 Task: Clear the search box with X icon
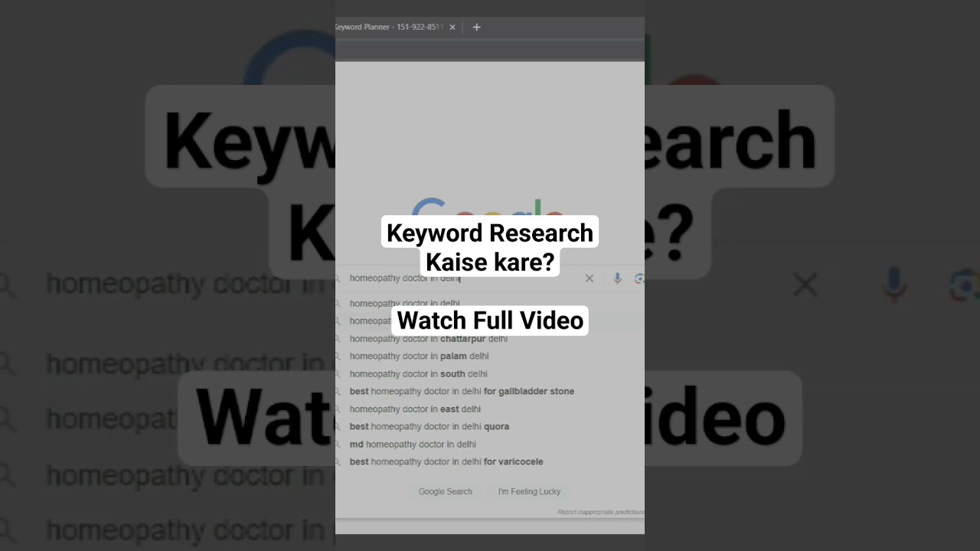coord(589,279)
